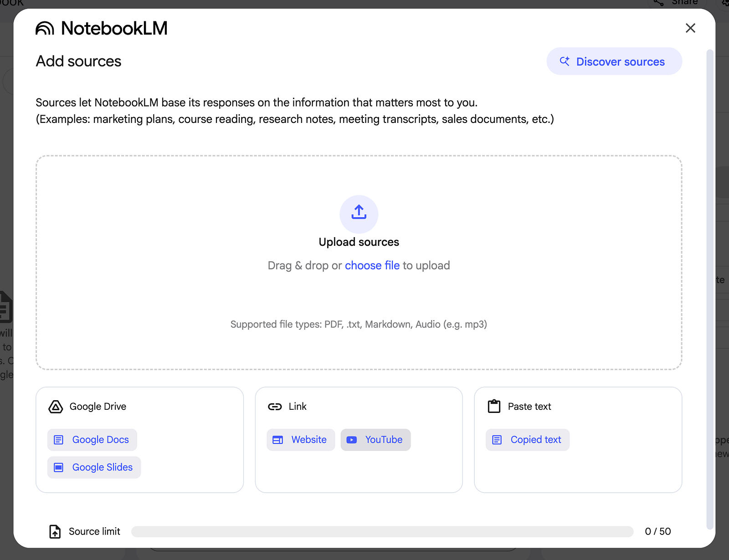Click the Source limit progress bar
The image size is (729, 560).
(x=382, y=532)
